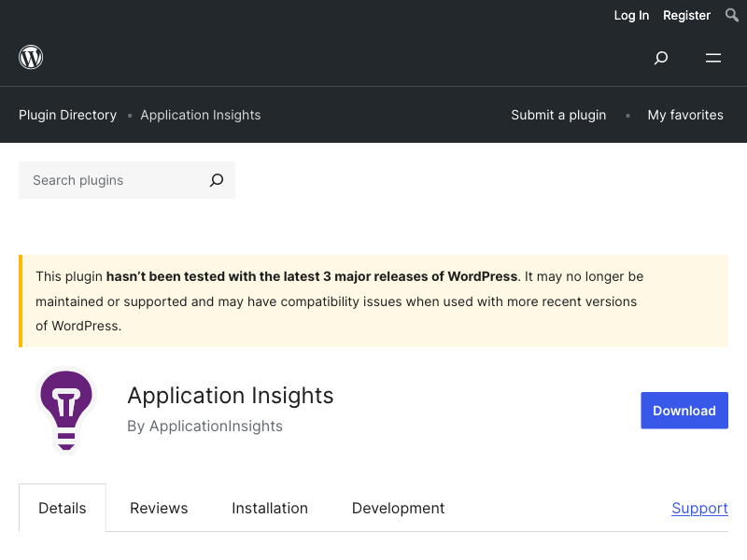Open the header search icon beside menu
Image resolution: width=747 pixels, height=560 pixels.
661,58
